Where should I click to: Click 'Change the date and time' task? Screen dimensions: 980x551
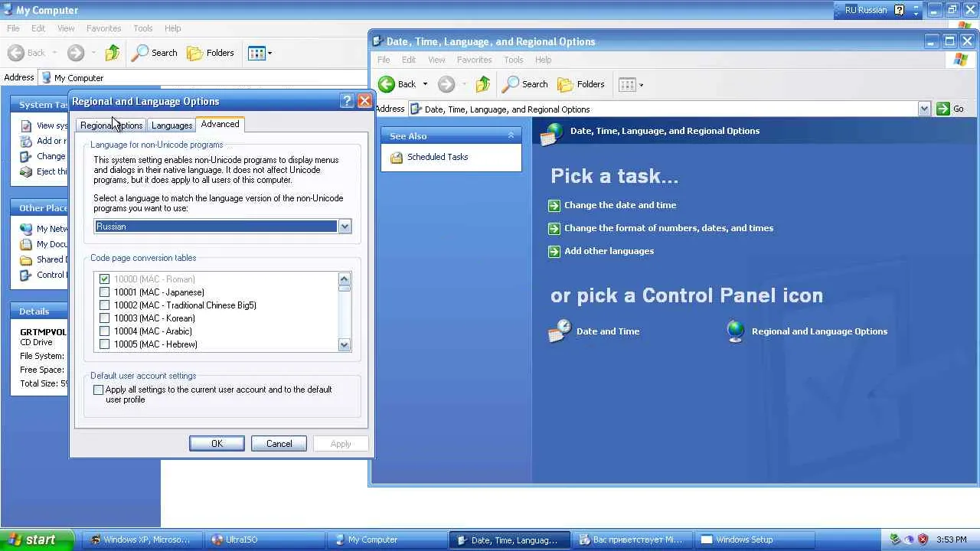pos(620,205)
